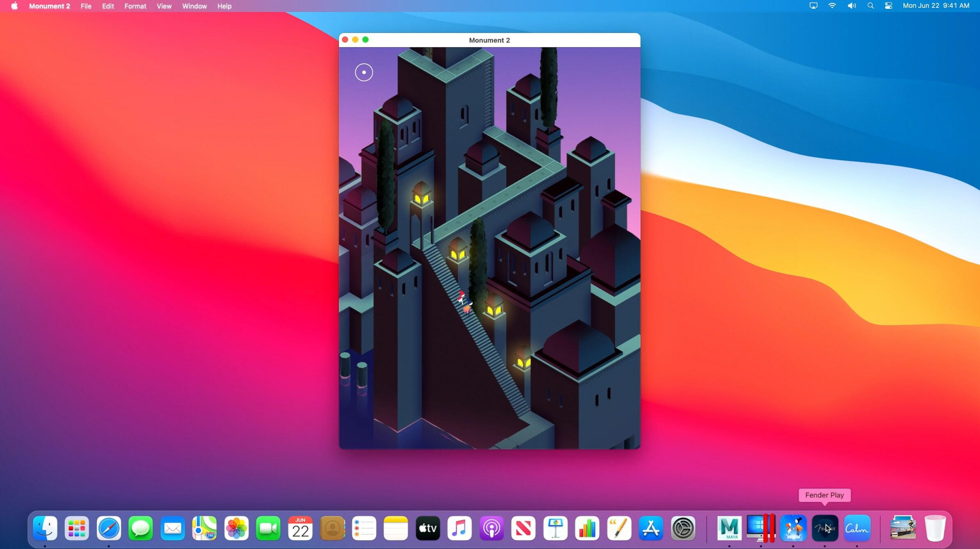Open the Format menu
This screenshot has height=549, width=980.
[x=135, y=6]
